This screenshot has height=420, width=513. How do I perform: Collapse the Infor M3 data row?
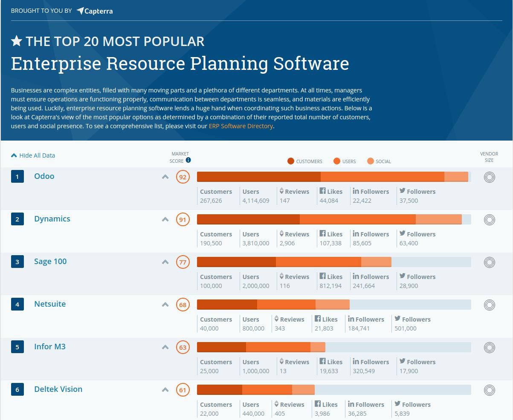tap(165, 347)
